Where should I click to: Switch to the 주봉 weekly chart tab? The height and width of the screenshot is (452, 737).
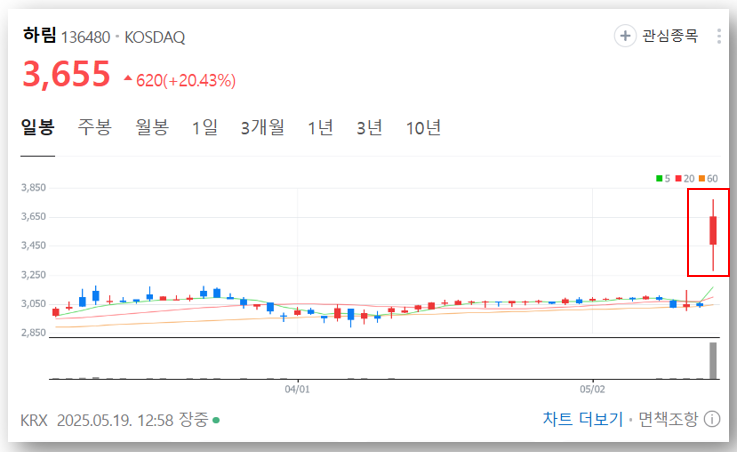pos(94,127)
